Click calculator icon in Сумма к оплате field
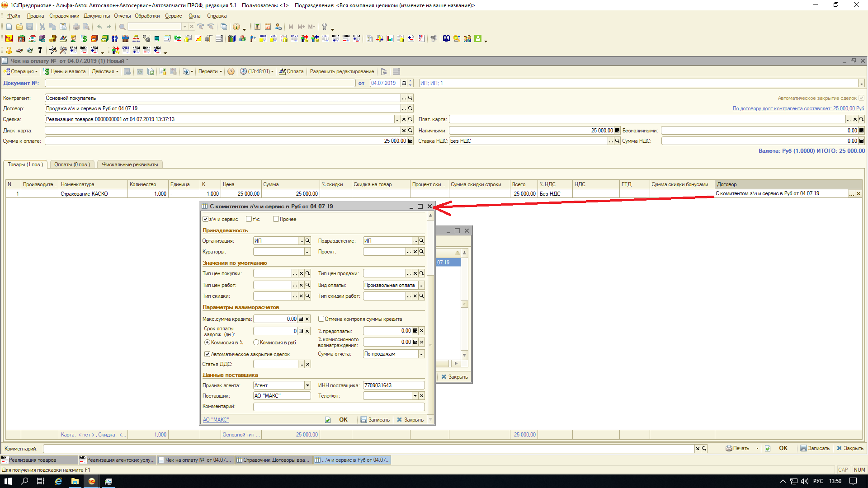Screen dimensions: 868x488 click(410, 141)
